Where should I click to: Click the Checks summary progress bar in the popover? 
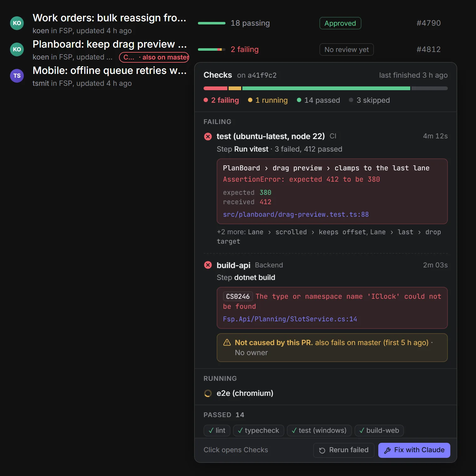(326, 88)
